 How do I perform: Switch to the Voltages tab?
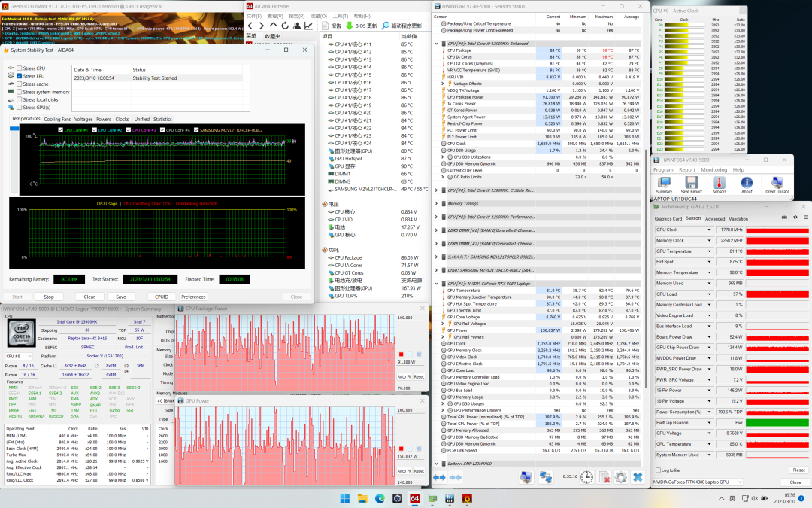[83, 119]
